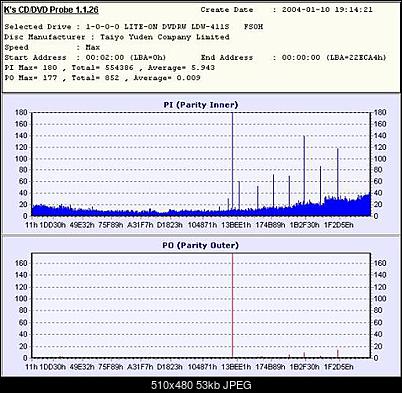Click the K's CD/DVD Probe 1.1.26 title link
The image size is (402, 393).
(x=51, y=10)
